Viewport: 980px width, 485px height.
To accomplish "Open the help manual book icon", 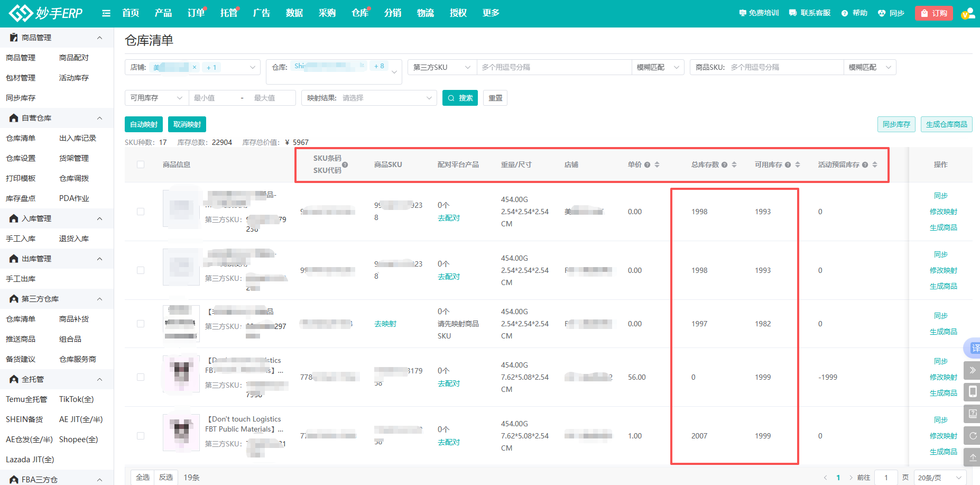I will click(973, 414).
